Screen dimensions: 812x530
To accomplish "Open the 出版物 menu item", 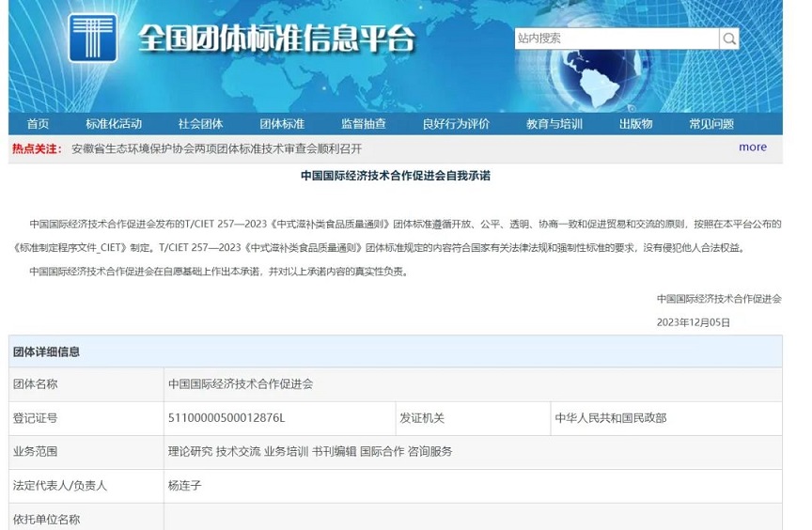I will click(x=635, y=124).
